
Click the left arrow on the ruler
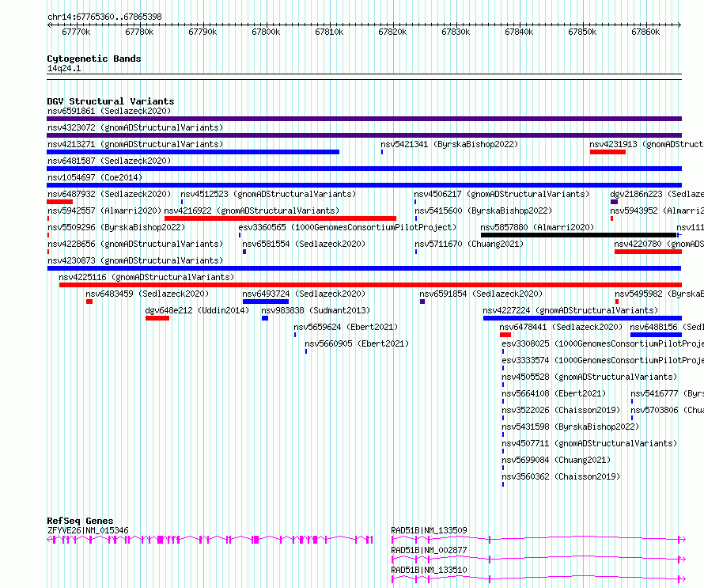click(49, 25)
